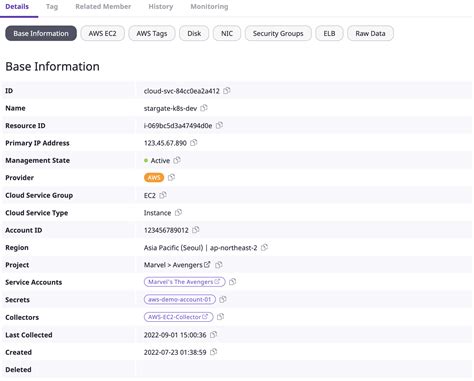Image resolution: width=474 pixels, height=381 pixels.
Task: Switch to the Tag tab
Action: [x=52, y=7]
